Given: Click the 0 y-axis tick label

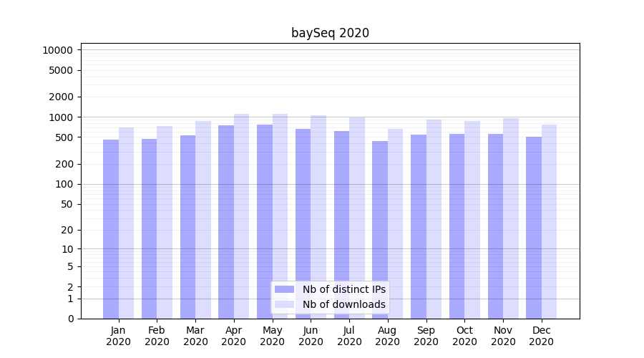Looking at the screenshot, I should (x=70, y=319).
